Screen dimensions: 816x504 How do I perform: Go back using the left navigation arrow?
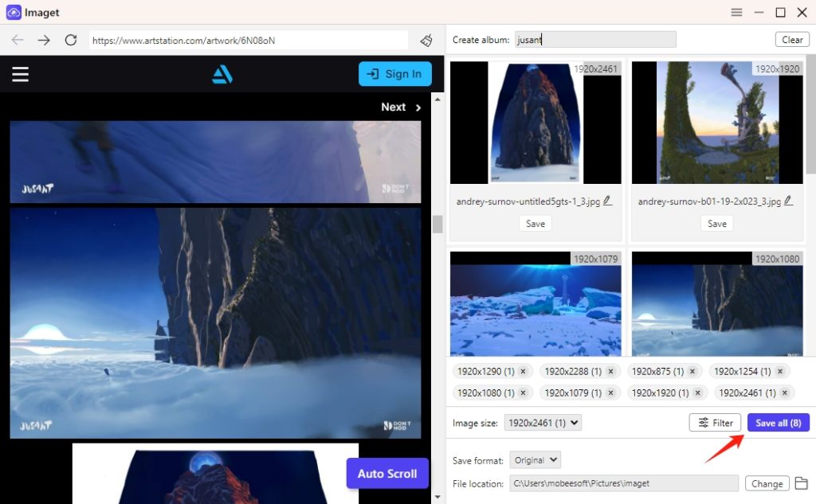coord(17,38)
